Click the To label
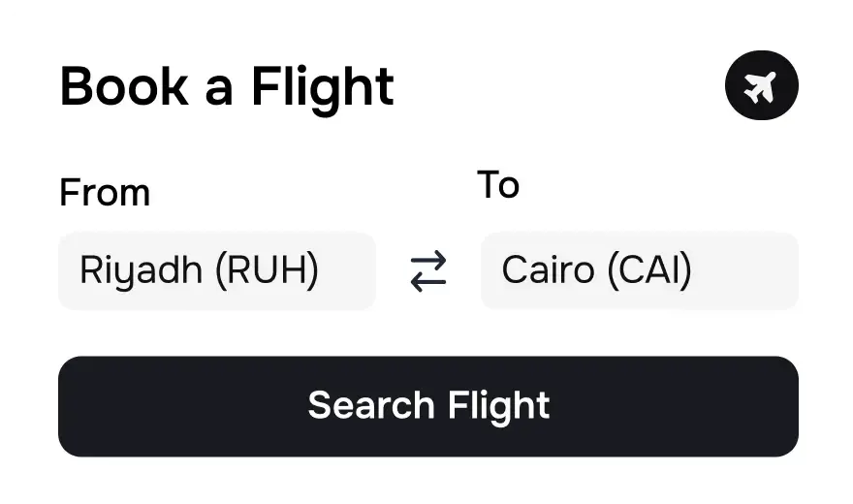Screen dimensions: 853x504 pos(498,184)
